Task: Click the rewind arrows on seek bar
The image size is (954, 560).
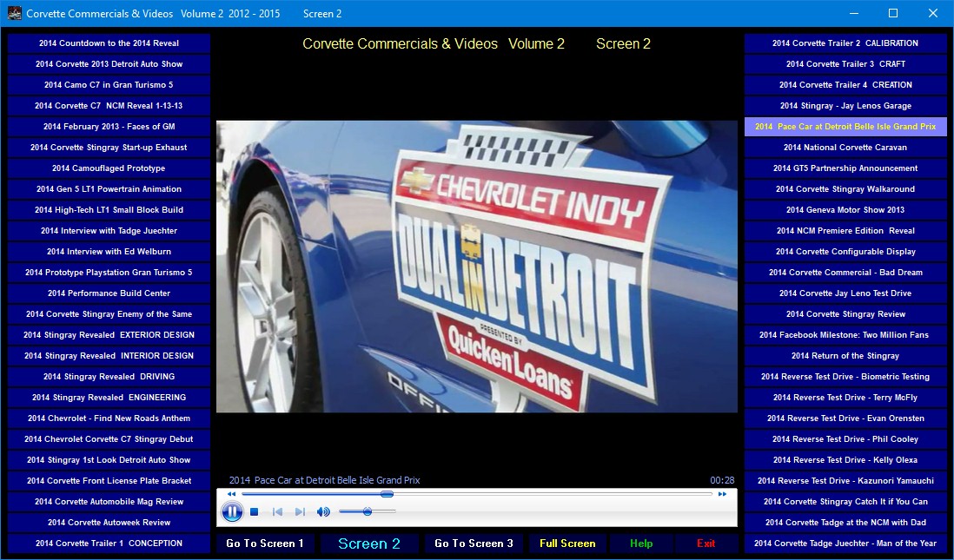Action: (231, 494)
